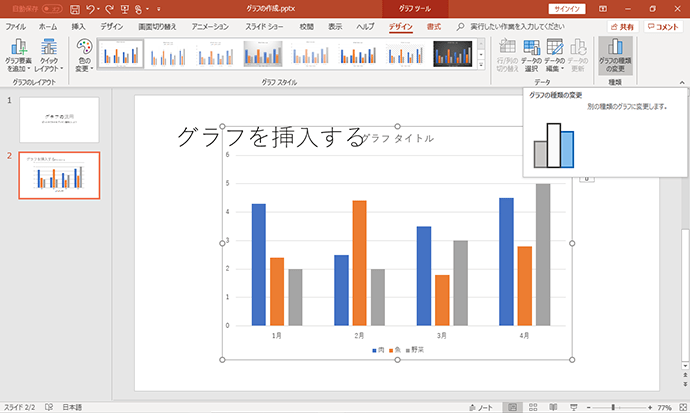Click the undo arrow icon

coord(90,9)
